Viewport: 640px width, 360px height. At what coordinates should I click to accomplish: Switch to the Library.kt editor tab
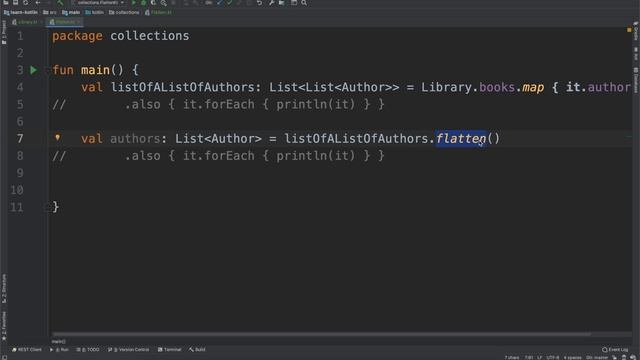click(x=27, y=22)
